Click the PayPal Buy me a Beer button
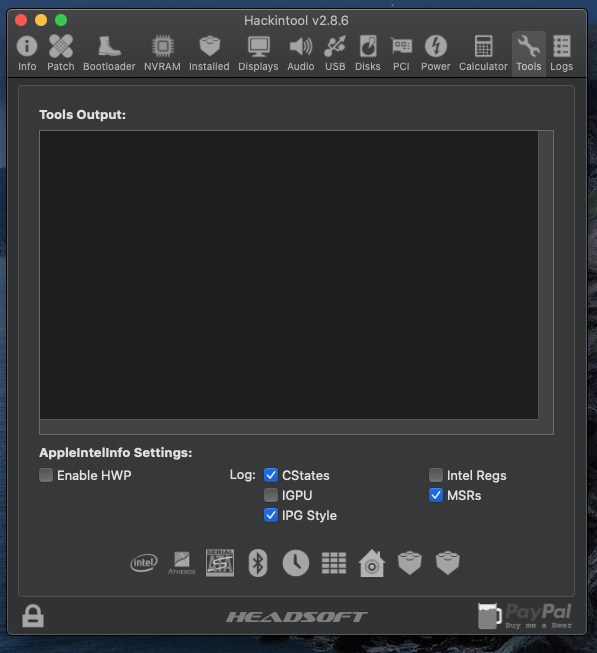Screen dimensions: 597x653 (525, 616)
